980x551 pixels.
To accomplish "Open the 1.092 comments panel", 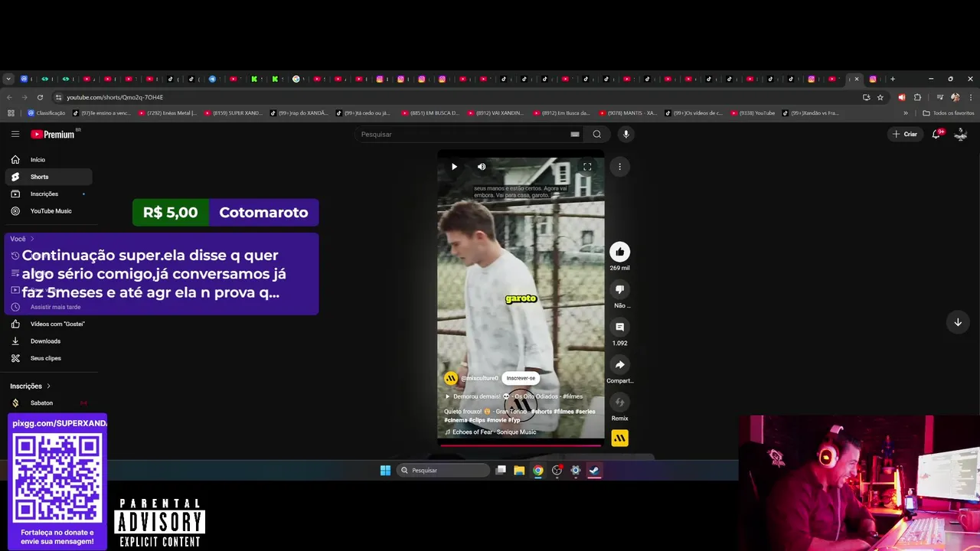I will click(x=619, y=327).
